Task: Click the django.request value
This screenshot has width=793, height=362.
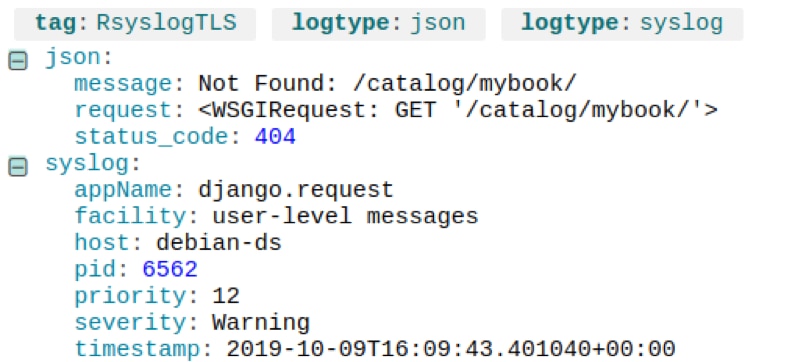Action: click(296, 190)
